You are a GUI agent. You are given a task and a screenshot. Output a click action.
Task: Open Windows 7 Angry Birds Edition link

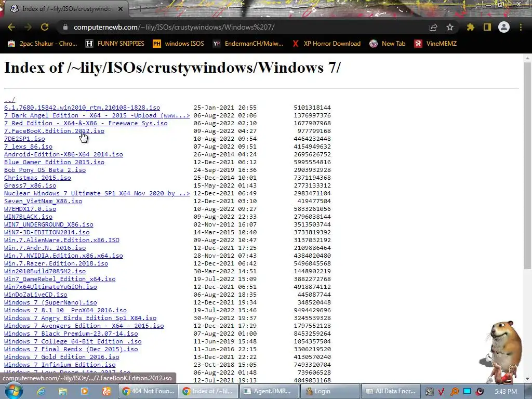click(x=81, y=318)
